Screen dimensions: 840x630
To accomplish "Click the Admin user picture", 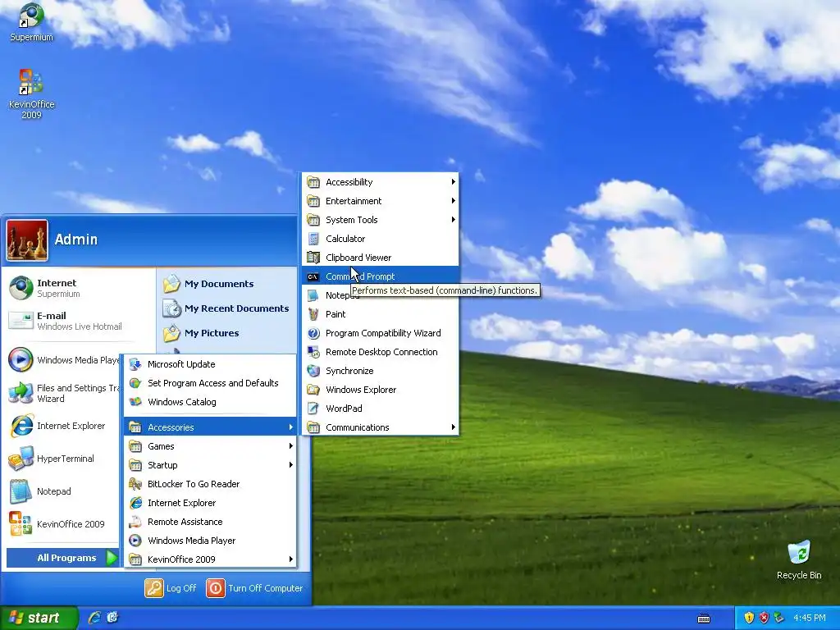I will coord(27,240).
